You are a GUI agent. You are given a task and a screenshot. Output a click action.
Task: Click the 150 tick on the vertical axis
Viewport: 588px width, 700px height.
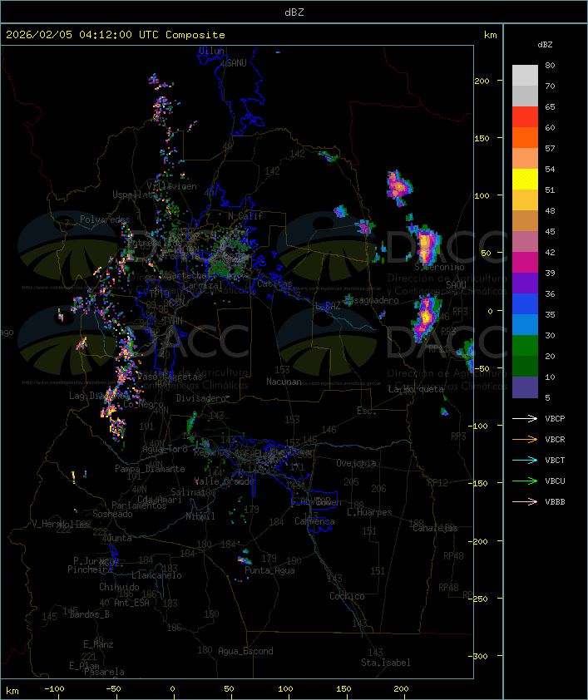[482, 138]
